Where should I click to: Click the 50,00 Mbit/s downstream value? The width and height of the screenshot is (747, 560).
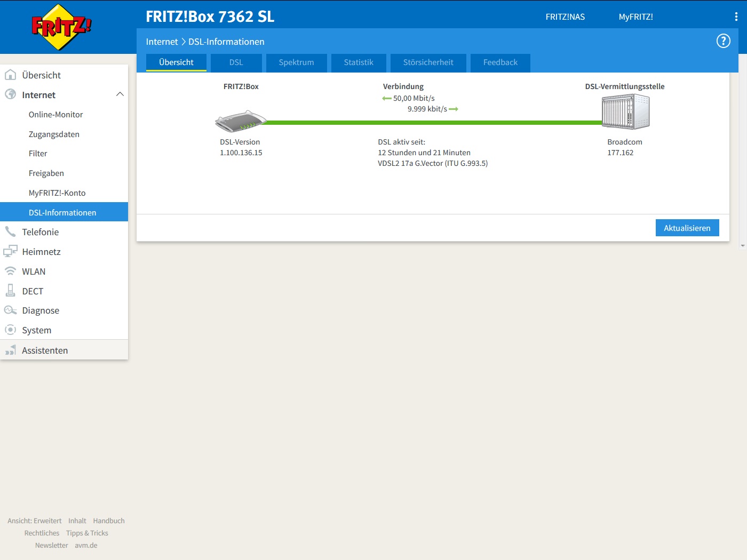(x=414, y=98)
